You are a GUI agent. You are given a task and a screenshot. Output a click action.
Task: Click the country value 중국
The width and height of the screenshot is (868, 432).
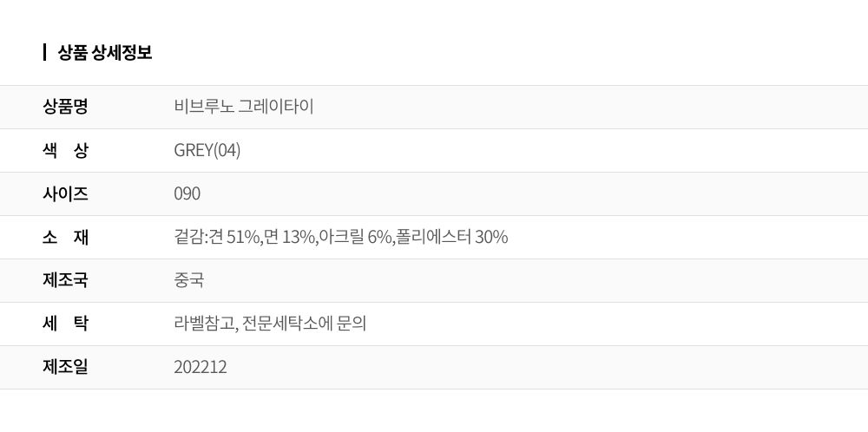point(189,280)
